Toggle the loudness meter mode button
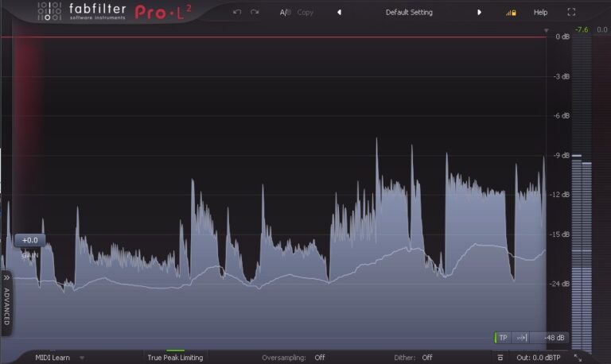 [x=520, y=338]
